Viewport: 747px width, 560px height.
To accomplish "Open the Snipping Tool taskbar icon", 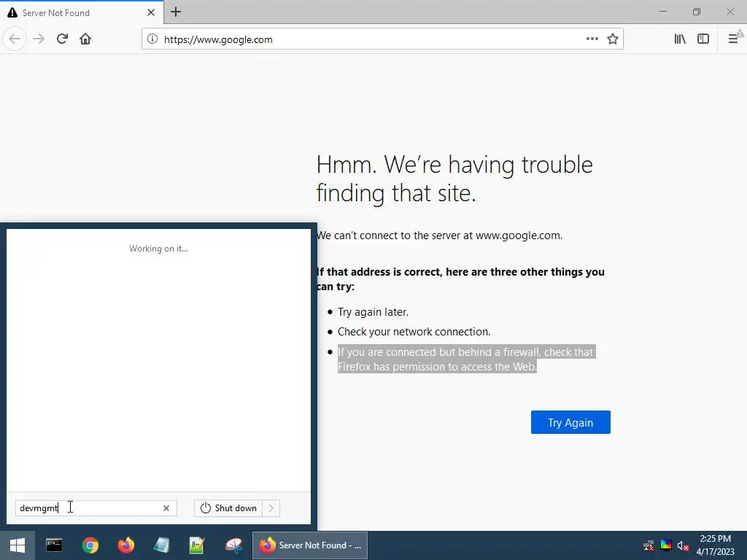I will pos(233,545).
